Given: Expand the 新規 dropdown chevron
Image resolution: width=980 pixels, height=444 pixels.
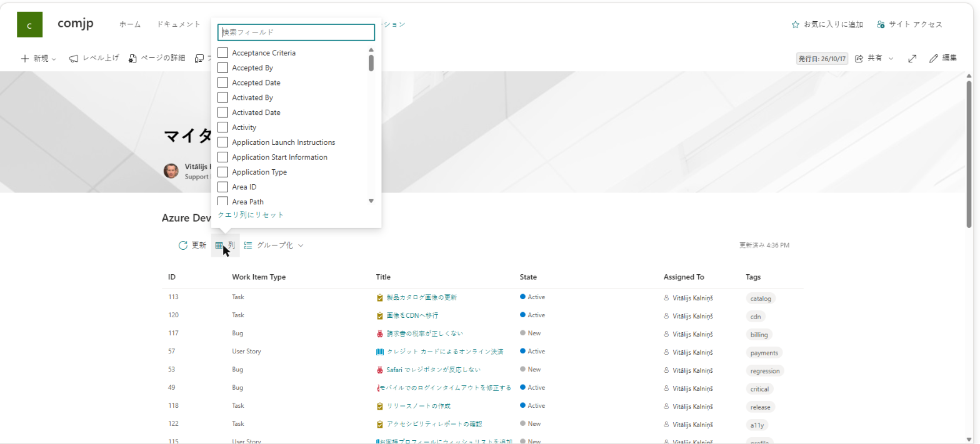Looking at the screenshot, I should point(54,59).
